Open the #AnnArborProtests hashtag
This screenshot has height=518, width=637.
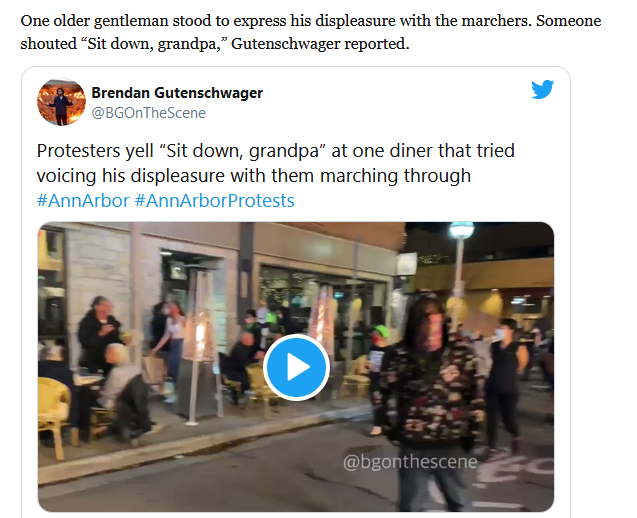(x=214, y=201)
